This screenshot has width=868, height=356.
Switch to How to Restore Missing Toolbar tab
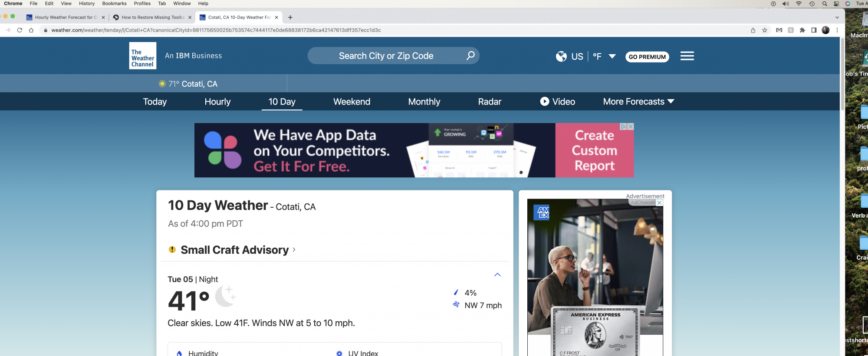point(151,17)
